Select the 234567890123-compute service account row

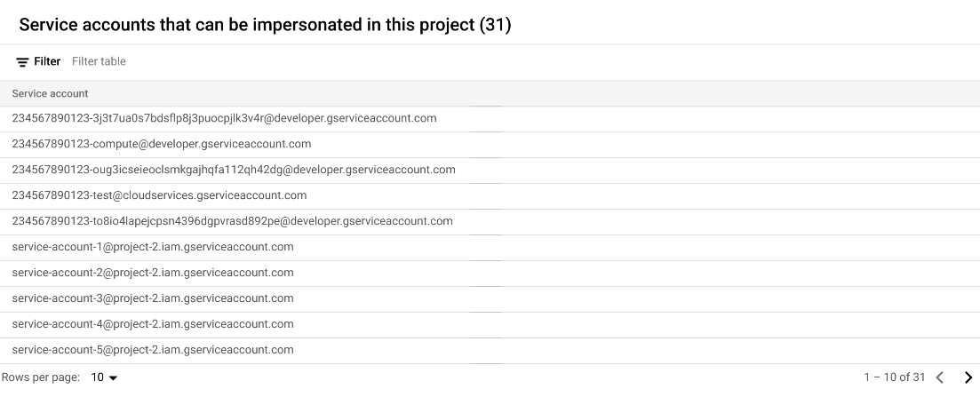(x=161, y=144)
